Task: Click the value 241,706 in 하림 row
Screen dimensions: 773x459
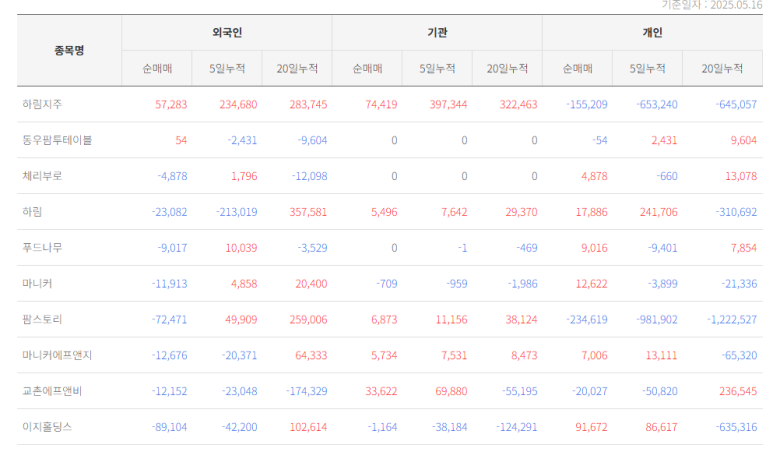Action: pyautogui.click(x=659, y=212)
